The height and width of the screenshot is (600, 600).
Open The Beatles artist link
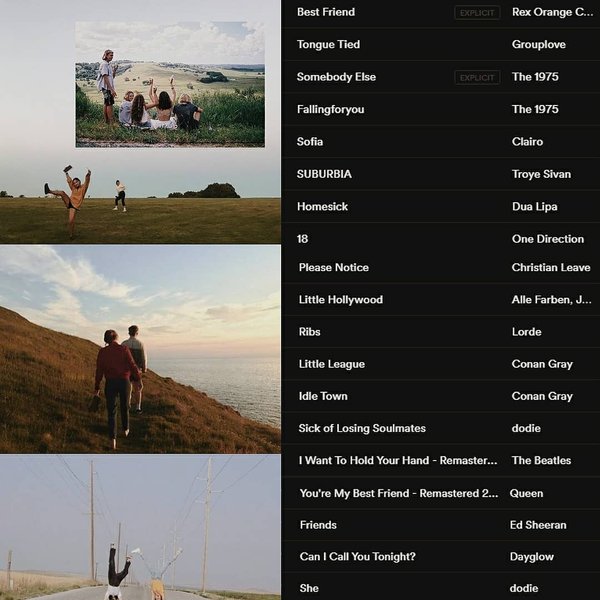tap(541, 461)
